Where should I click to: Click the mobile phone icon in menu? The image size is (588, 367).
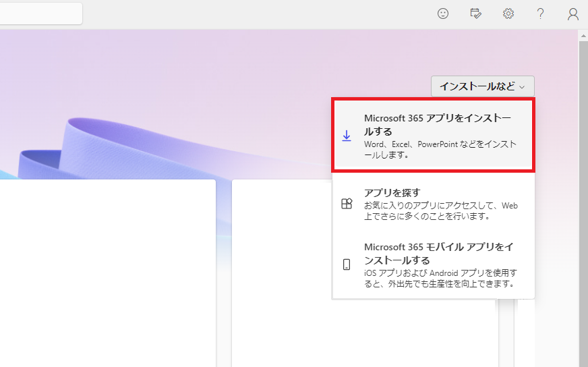[347, 264]
